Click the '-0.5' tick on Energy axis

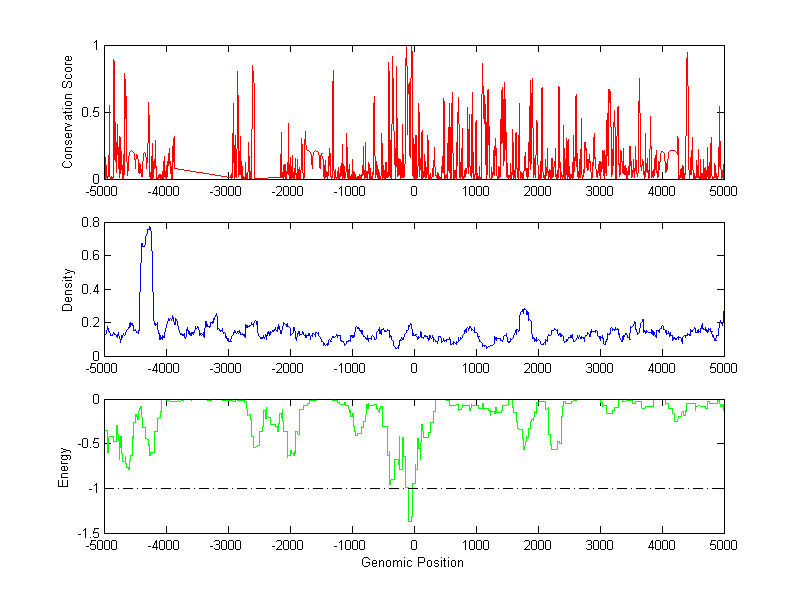(86, 444)
